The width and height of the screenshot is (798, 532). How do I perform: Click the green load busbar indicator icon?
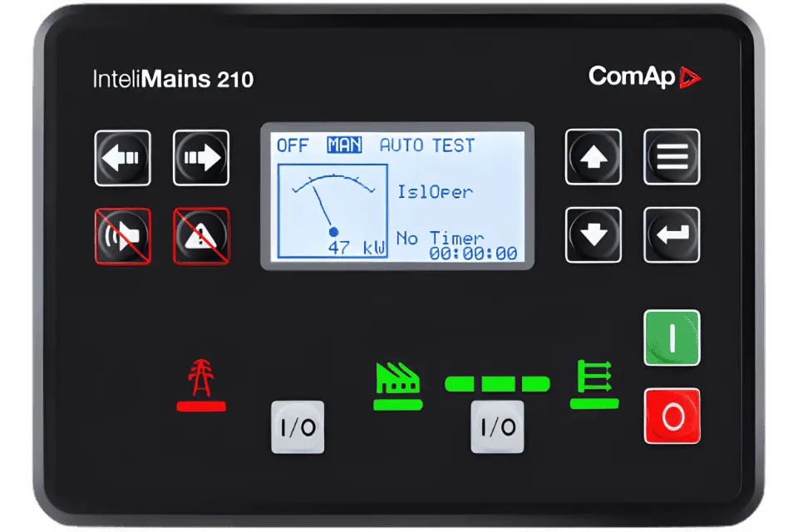pos(594,378)
